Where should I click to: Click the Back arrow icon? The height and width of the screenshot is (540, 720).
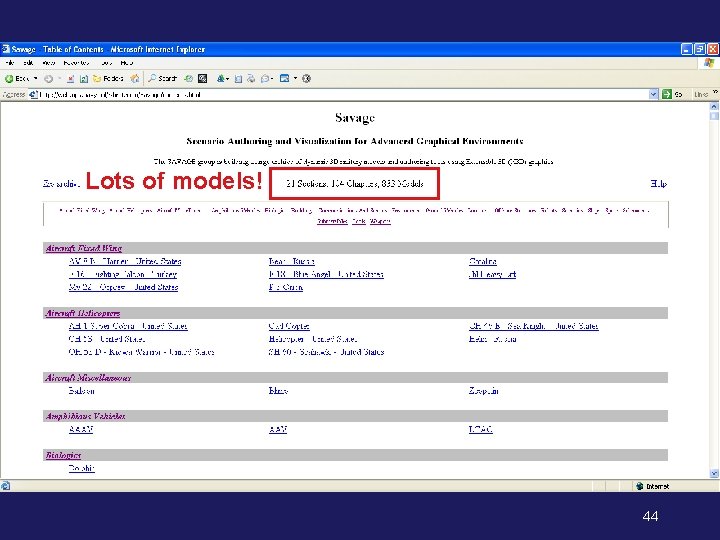click(x=9, y=79)
